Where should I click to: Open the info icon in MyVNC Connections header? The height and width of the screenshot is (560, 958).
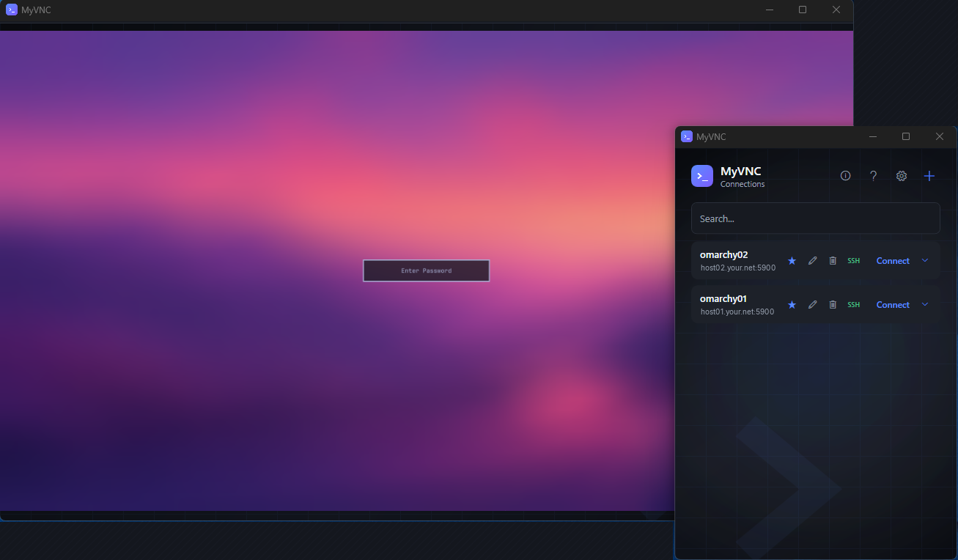[845, 176]
